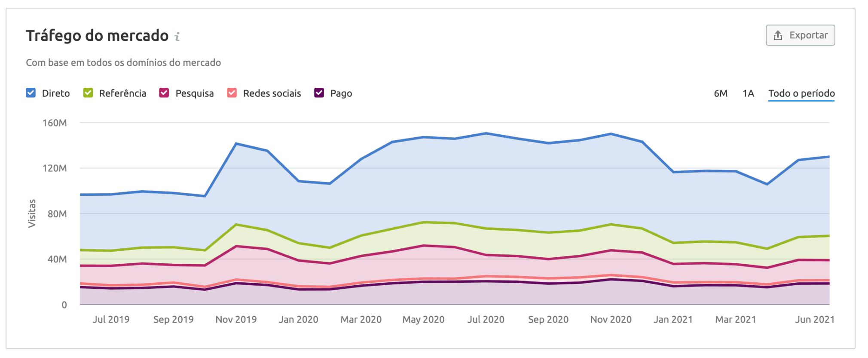Select the 1A period tab
The height and width of the screenshot is (358, 868).
click(x=748, y=93)
